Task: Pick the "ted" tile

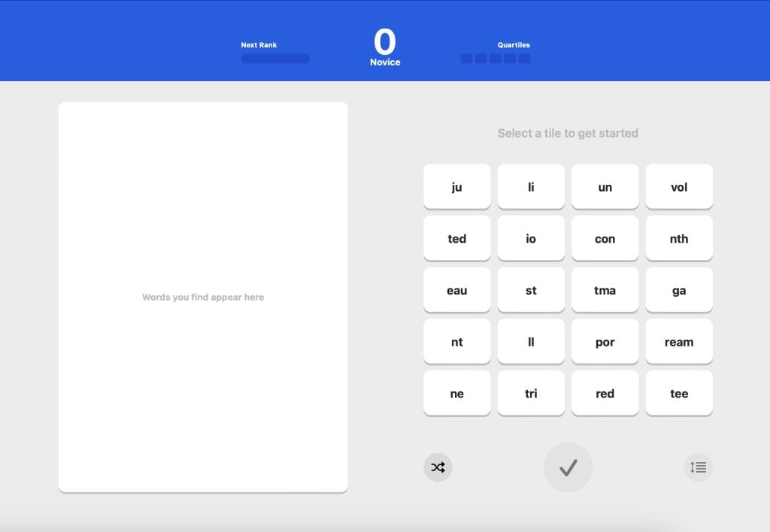Action: click(456, 239)
